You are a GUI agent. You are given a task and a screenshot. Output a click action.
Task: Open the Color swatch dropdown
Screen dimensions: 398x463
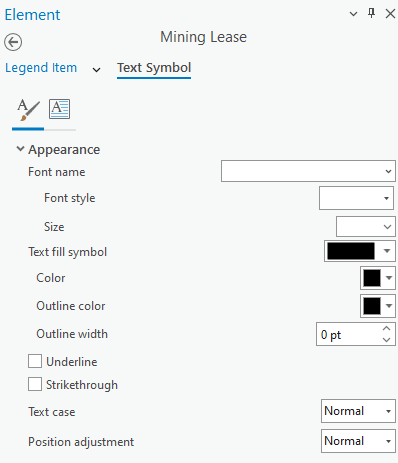378,278
